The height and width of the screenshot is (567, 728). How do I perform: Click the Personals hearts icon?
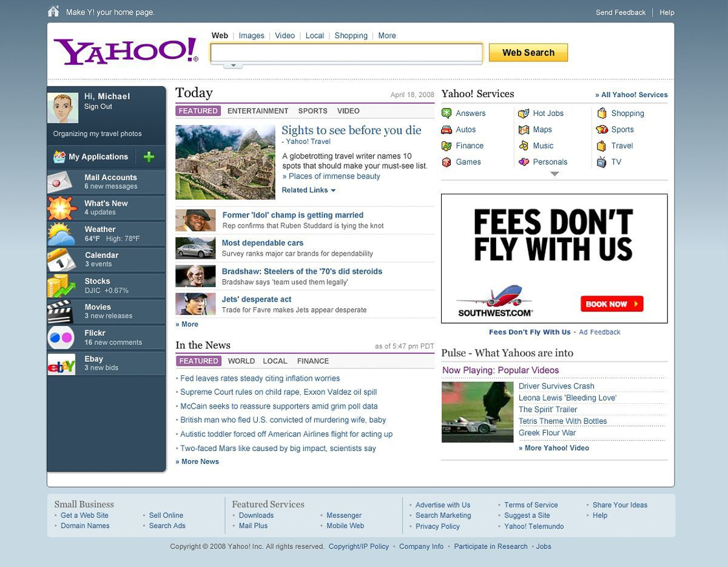[x=524, y=162]
